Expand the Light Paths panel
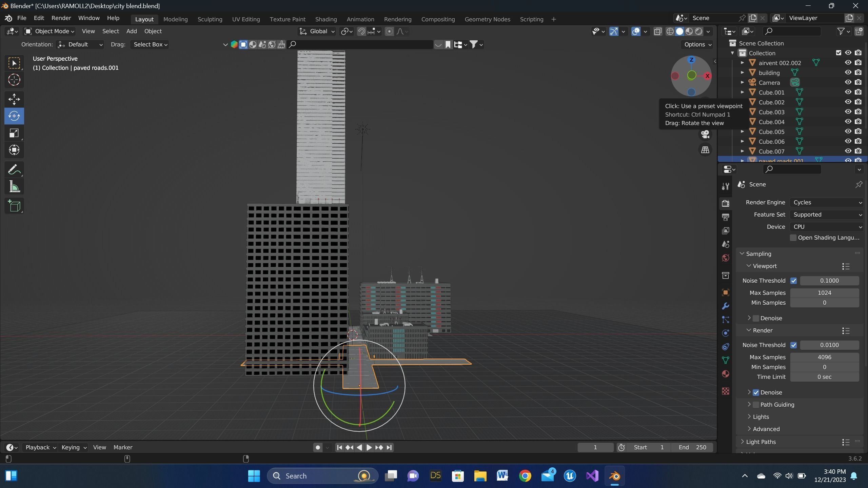The height and width of the screenshot is (488, 868). point(761,442)
